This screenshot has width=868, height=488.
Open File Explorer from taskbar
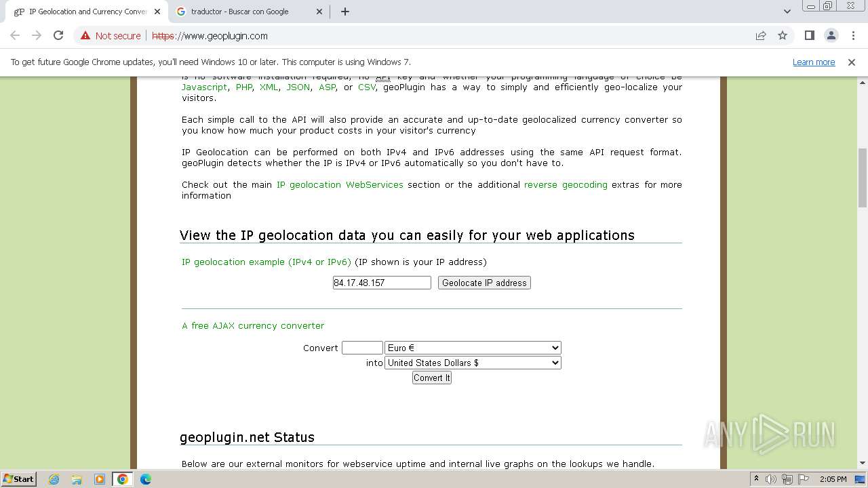coord(77,479)
